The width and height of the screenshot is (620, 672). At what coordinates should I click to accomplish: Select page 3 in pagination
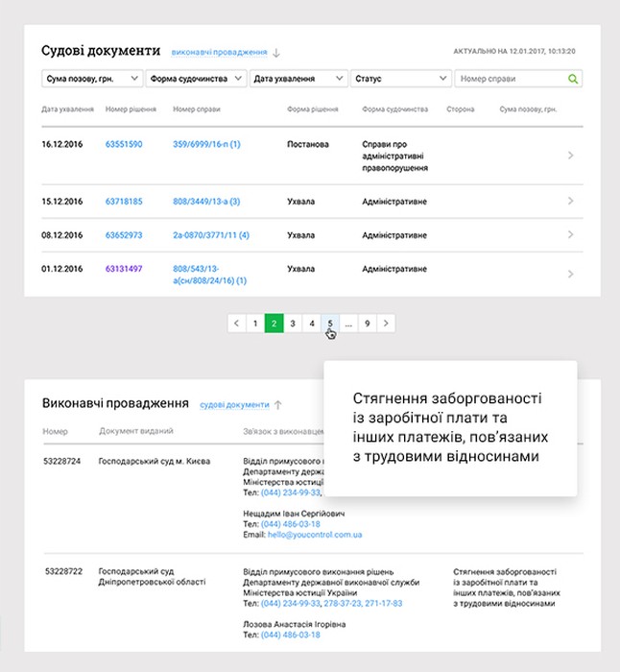293,324
